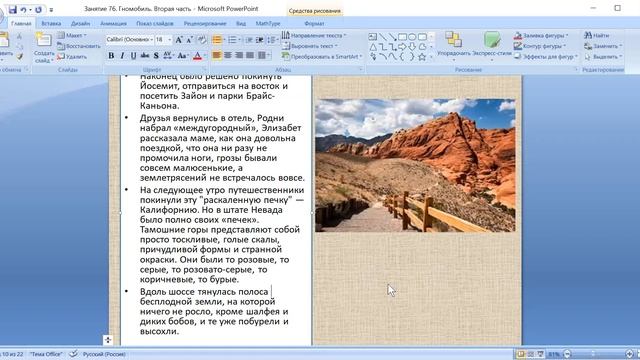Expand the shapes gallery
This screenshot has height=360, width=640.
(431, 57)
